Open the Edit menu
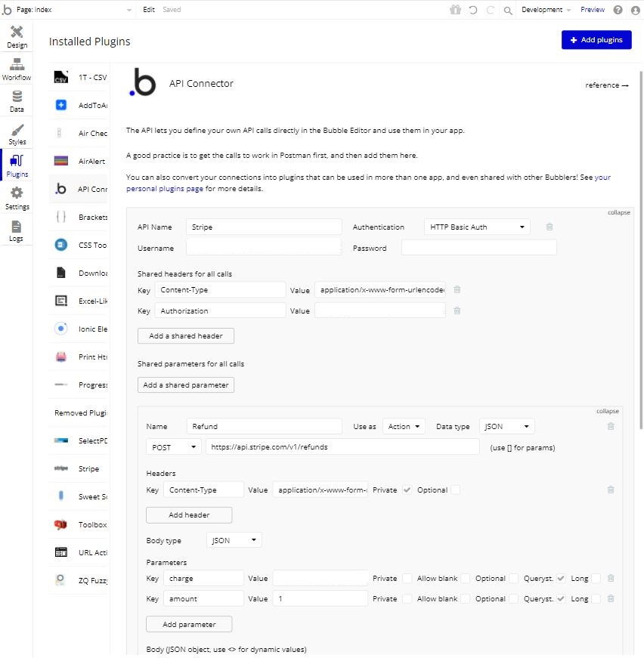Screen dimensions: 644x658 click(x=149, y=10)
